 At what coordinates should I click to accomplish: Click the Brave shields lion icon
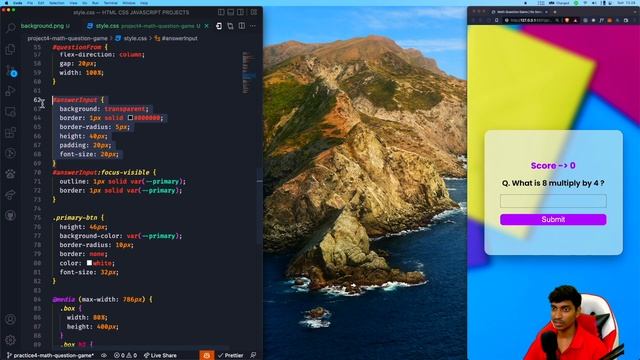click(x=567, y=20)
